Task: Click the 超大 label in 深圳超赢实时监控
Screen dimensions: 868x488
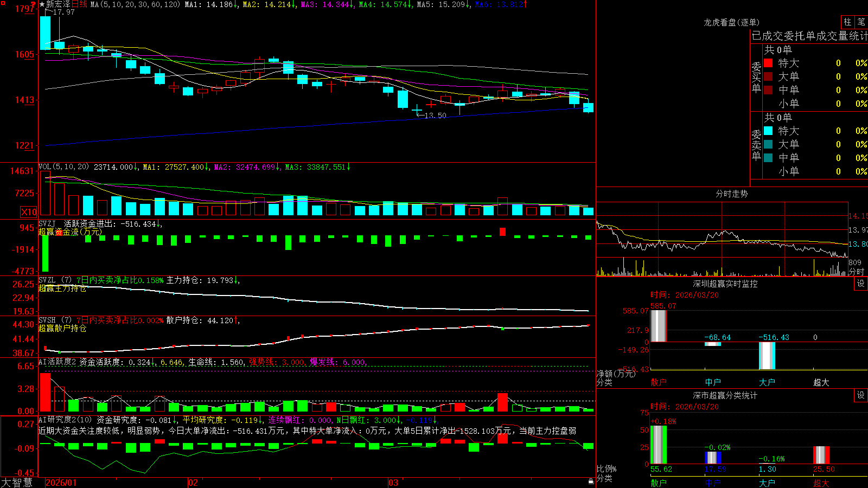Action: click(821, 382)
